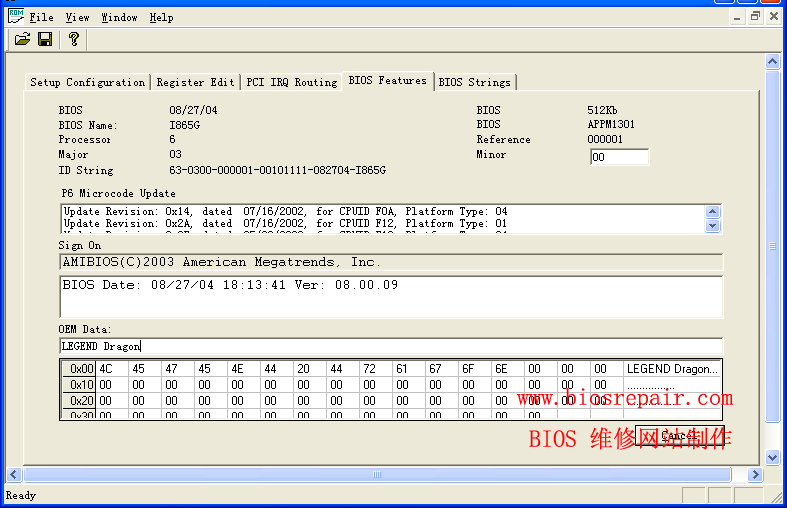Viewport: 787px width, 508px height.
Task: Click hex cell 6F in row 0x00
Action: point(475,369)
